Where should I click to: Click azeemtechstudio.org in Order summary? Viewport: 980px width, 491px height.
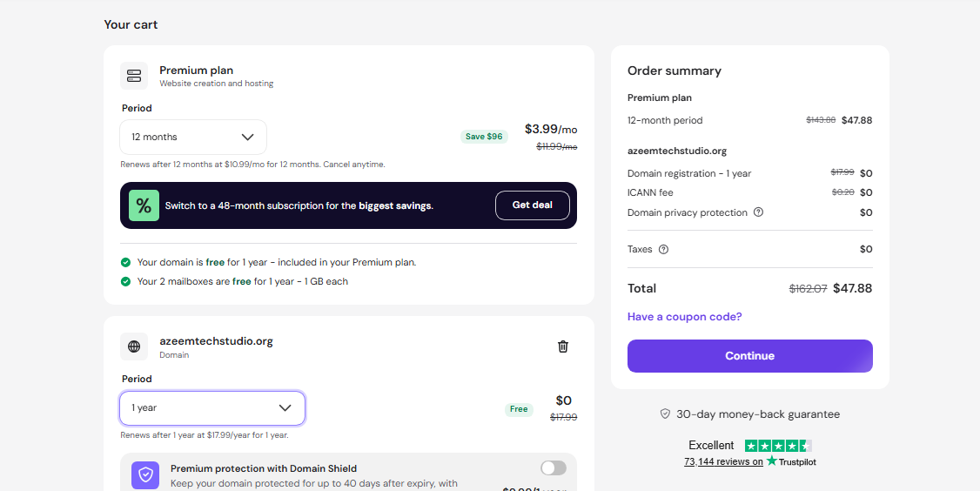677,151
